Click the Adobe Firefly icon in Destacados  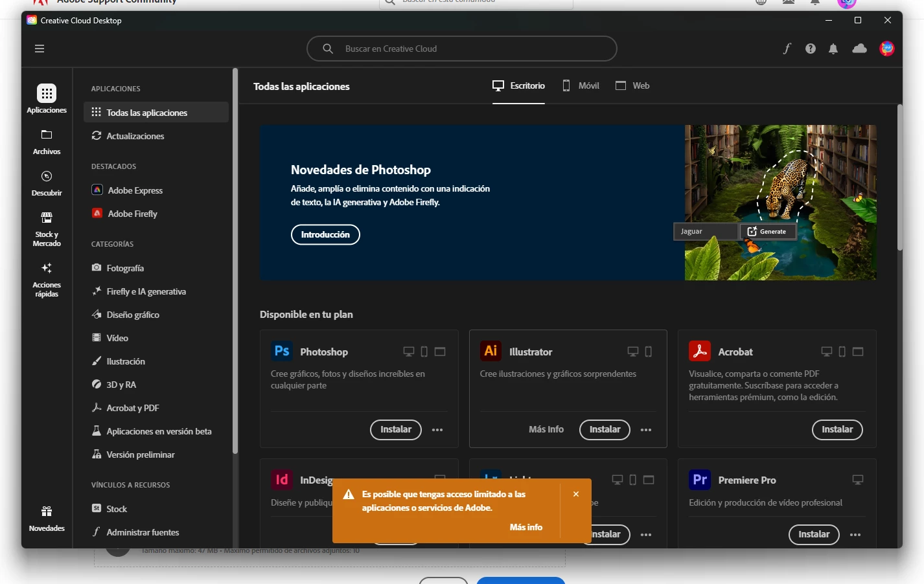pos(97,213)
